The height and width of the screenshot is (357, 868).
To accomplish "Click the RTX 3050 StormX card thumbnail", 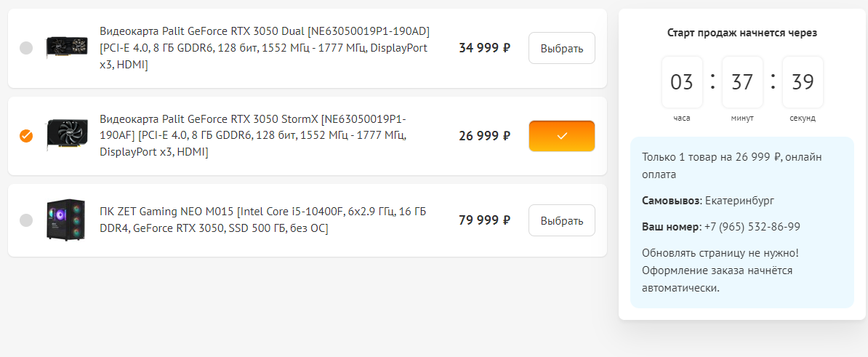I will [67, 135].
